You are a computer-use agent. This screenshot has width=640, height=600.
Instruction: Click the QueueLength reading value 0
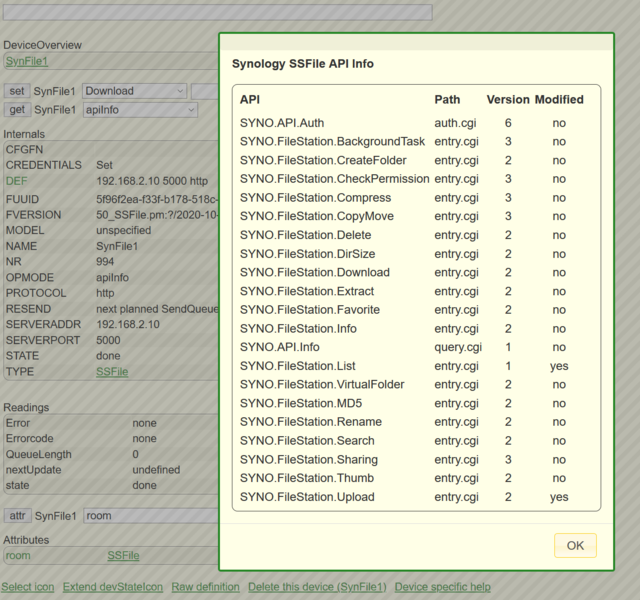point(135,454)
